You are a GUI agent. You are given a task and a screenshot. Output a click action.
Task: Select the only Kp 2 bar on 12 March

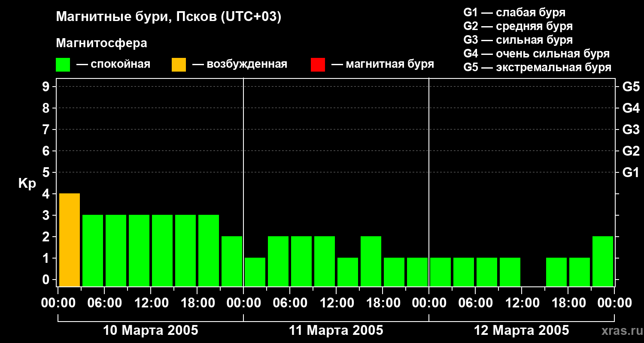coord(603,261)
